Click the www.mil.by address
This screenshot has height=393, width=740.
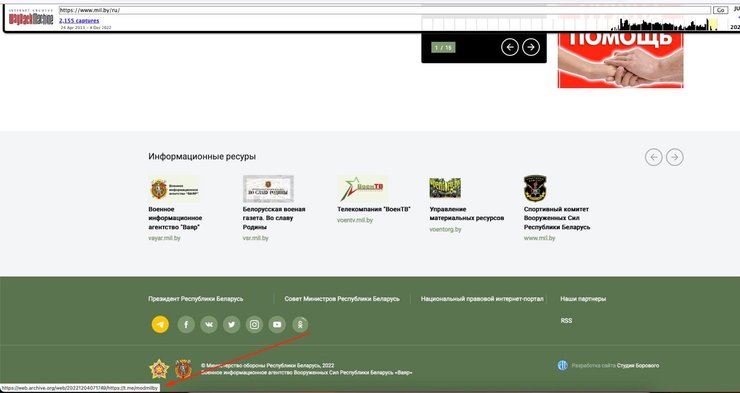[x=539, y=238]
